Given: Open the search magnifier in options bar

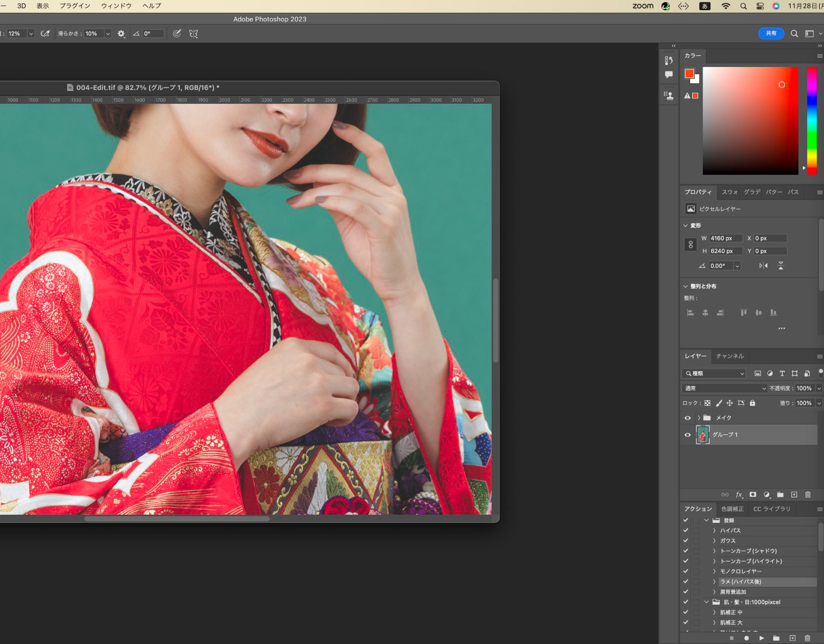Looking at the screenshot, I should point(794,34).
